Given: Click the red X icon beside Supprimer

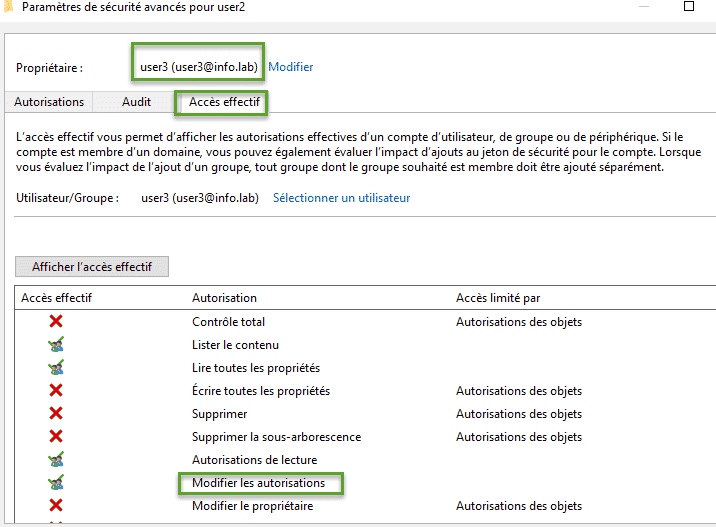Looking at the screenshot, I should click(56, 414).
